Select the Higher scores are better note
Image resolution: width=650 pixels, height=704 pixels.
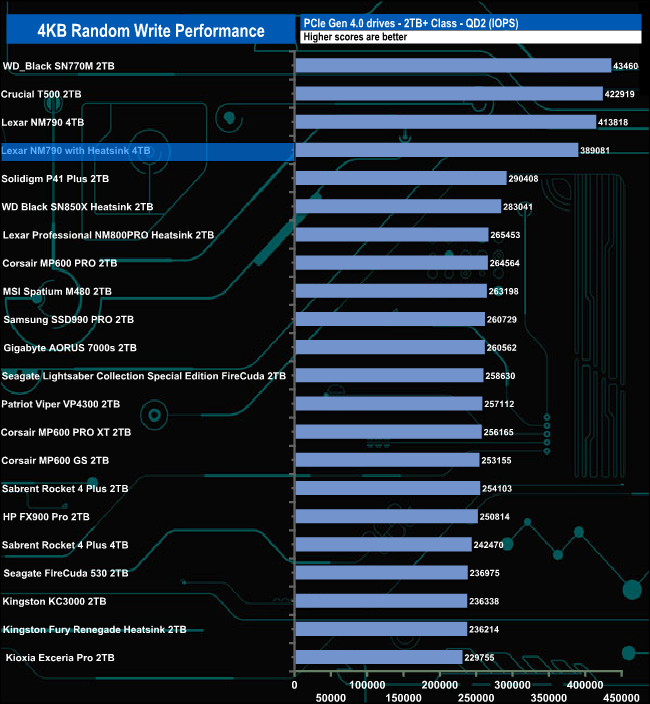(x=355, y=37)
